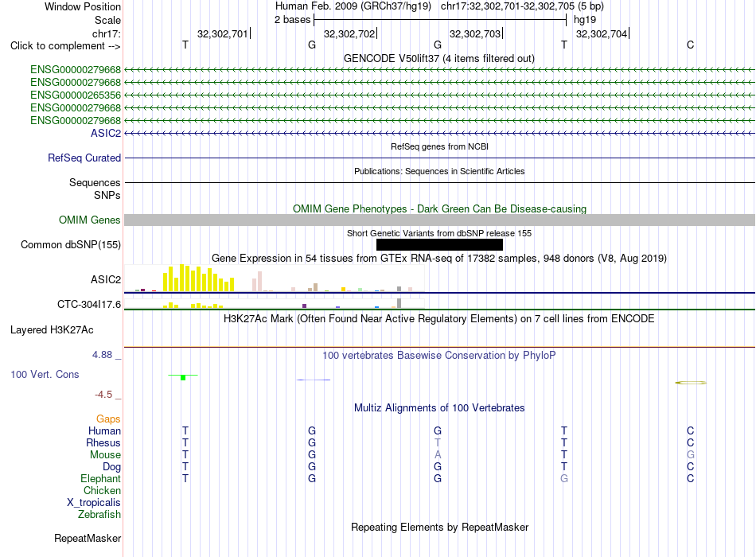Open the ENSG00000265356 transcript label

76,95
